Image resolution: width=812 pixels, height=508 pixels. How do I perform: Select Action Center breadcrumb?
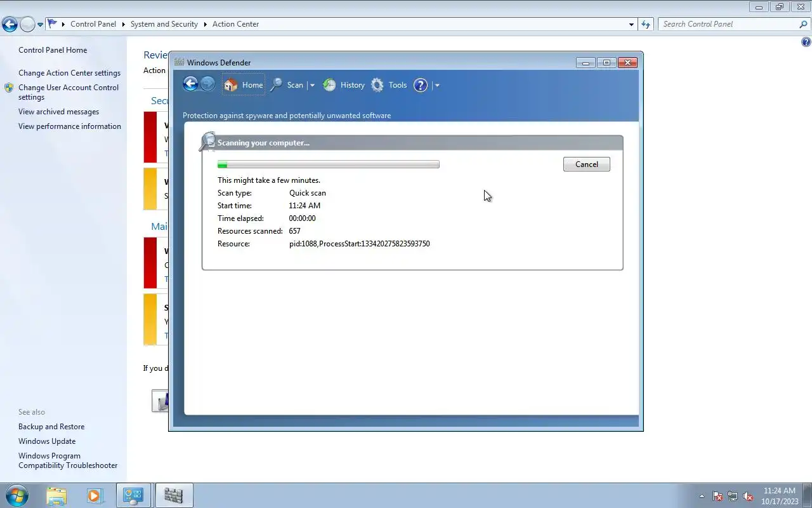(x=235, y=24)
